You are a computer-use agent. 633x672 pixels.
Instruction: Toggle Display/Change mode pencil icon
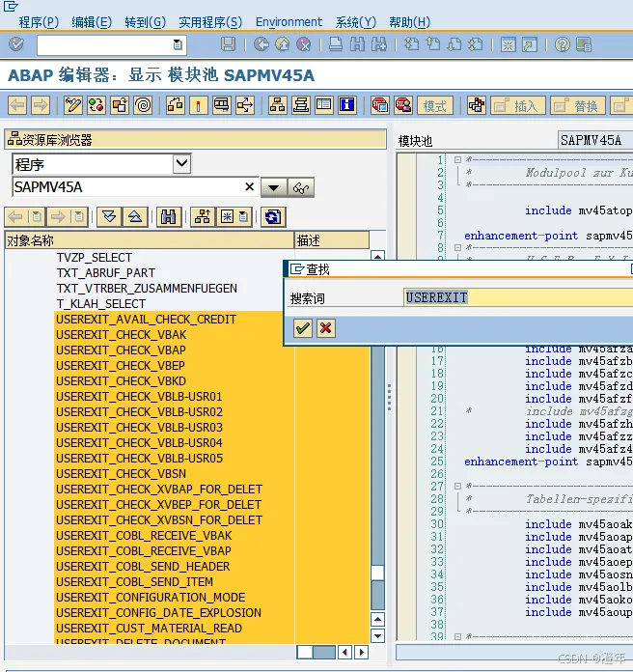(x=72, y=105)
